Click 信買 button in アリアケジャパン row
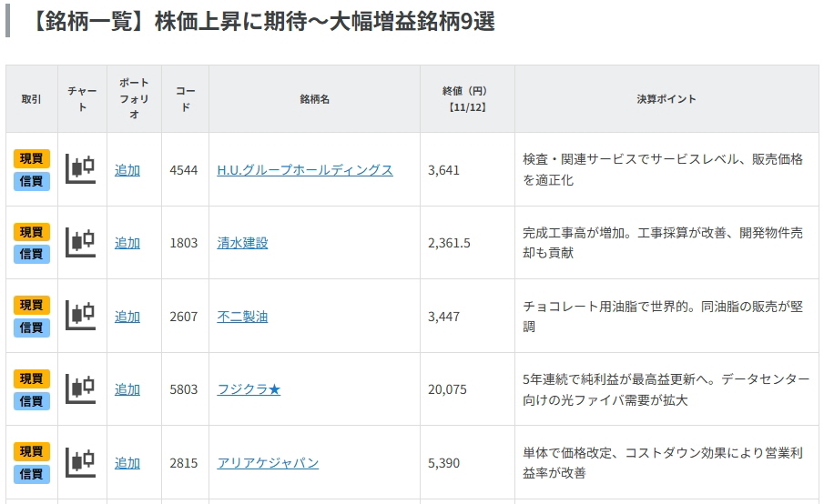The image size is (824, 504). 32,474
